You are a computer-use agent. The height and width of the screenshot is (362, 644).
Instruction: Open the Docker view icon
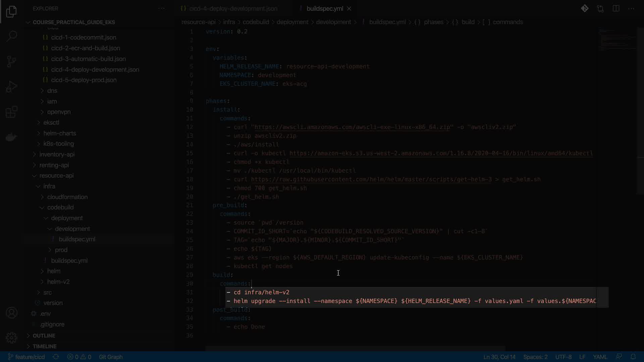click(11, 137)
